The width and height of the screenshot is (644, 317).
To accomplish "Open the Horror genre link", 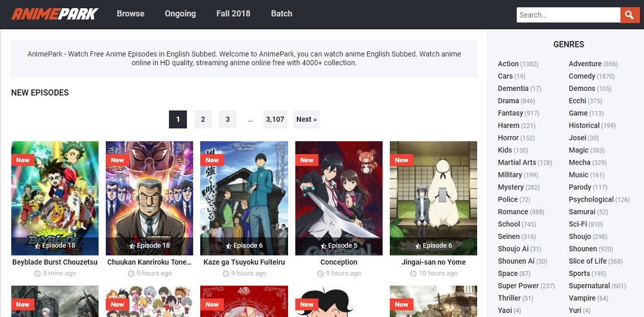I will click(x=508, y=138).
